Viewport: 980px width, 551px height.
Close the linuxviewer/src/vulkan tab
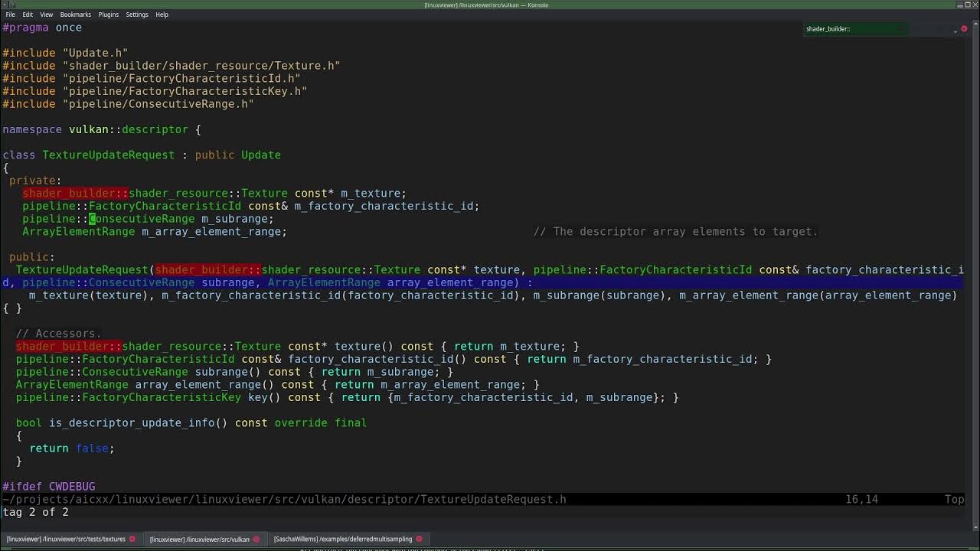click(x=256, y=539)
